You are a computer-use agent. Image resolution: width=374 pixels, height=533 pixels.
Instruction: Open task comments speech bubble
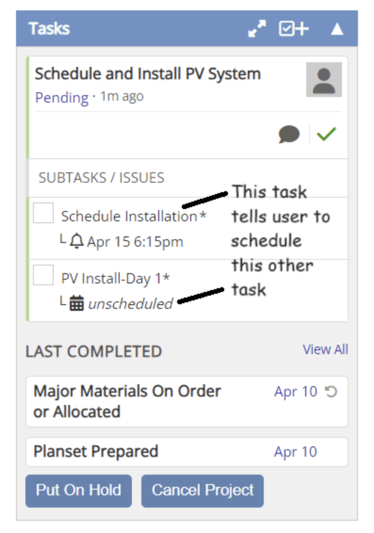pyautogui.click(x=289, y=134)
